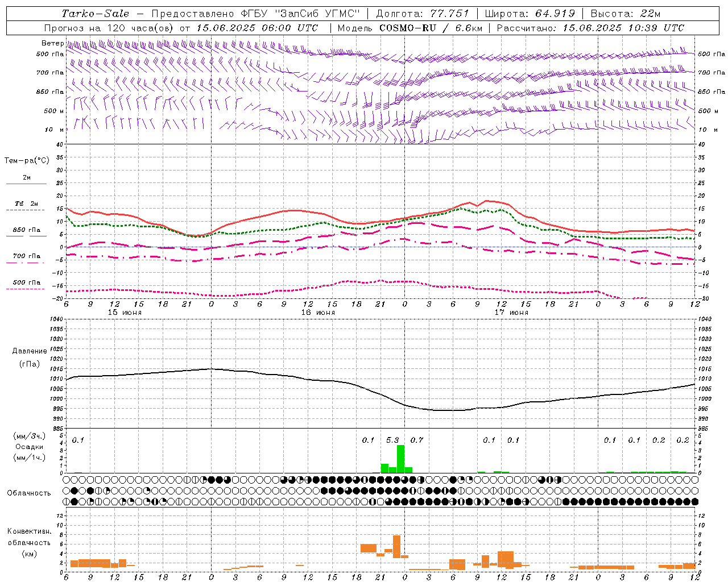
Task: Click the (мм/1ч.) precipitation unit label
Action: tap(29, 457)
